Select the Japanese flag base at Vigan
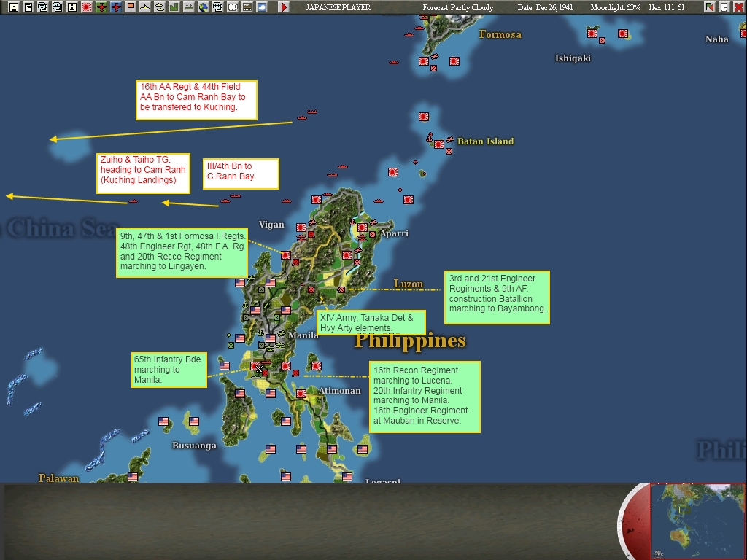This screenshot has height=560, width=747. pos(301,227)
